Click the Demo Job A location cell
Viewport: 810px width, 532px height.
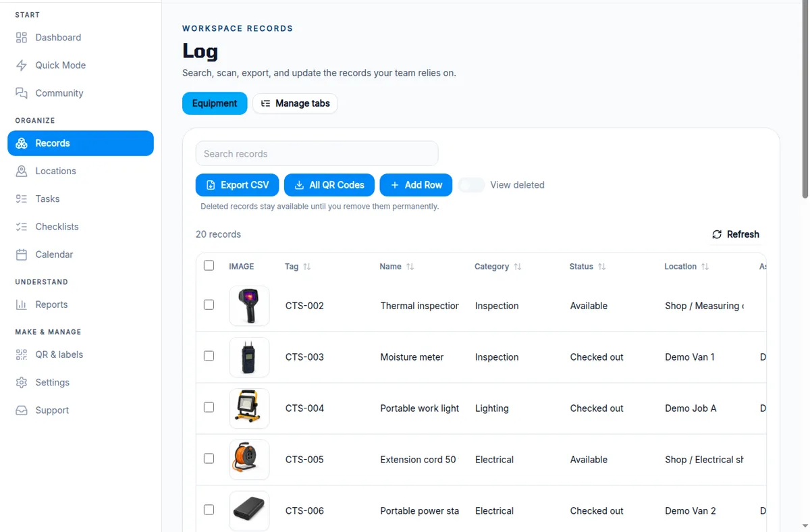(691, 408)
